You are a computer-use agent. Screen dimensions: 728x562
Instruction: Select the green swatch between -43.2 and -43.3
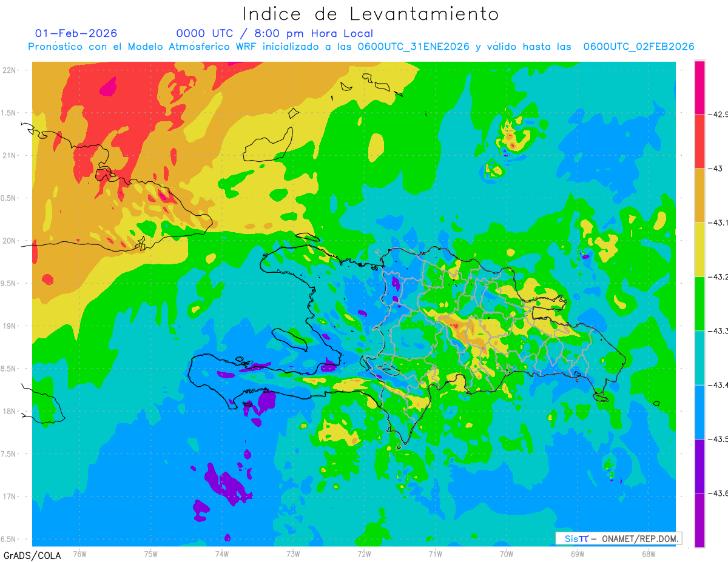(x=699, y=303)
